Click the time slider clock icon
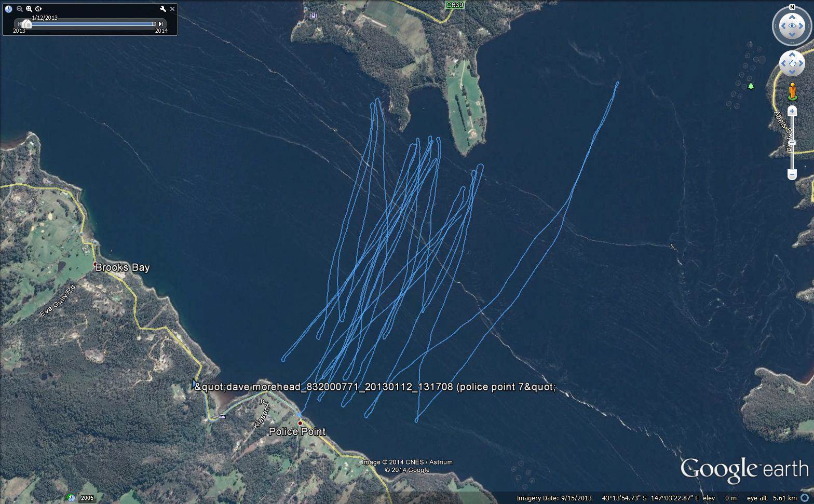Screen dimensions: 814x504 8,9
